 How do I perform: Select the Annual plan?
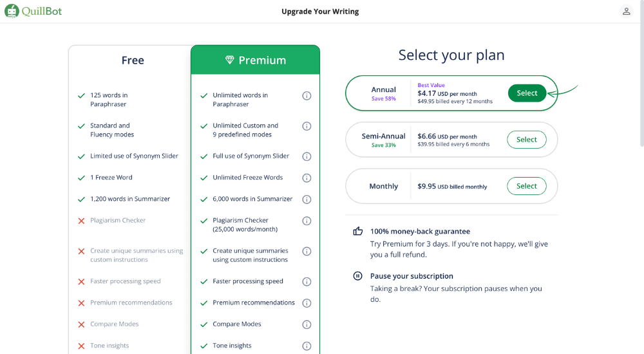[x=527, y=93]
